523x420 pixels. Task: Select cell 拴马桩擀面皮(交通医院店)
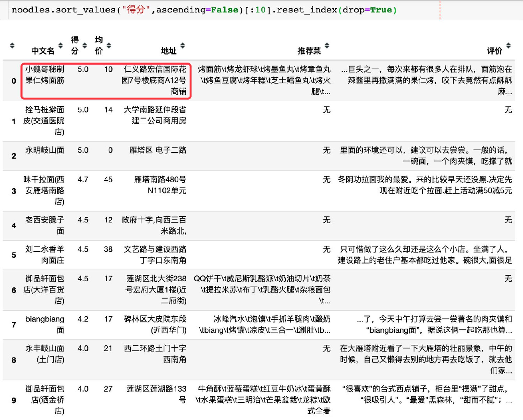[44, 121]
